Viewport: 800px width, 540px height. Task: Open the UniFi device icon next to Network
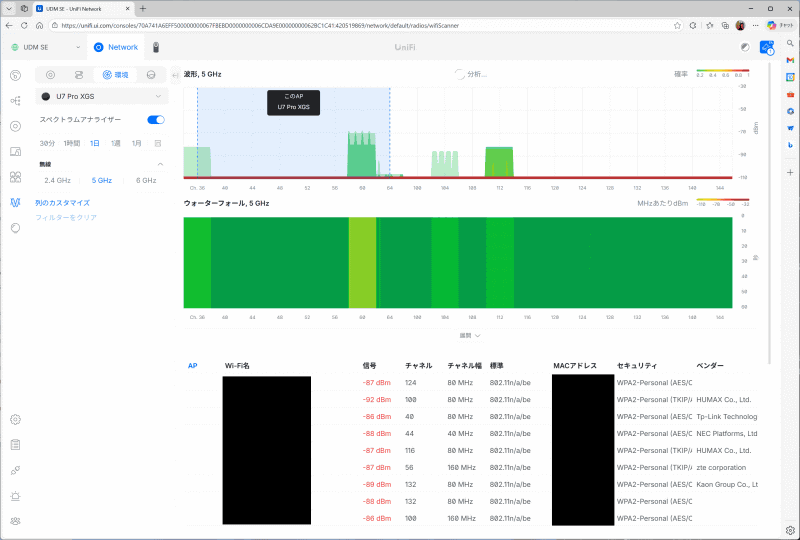pos(156,47)
